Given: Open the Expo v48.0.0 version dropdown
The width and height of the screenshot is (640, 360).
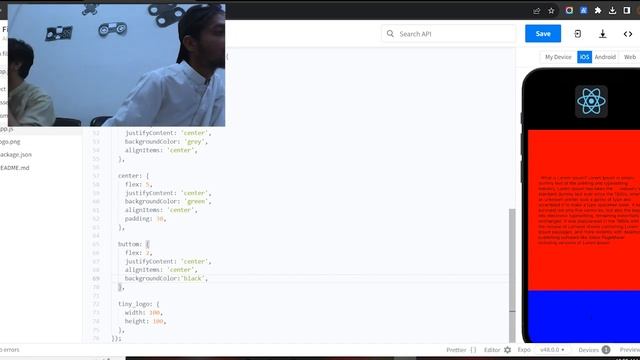Looking at the screenshot, I should tap(552, 350).
